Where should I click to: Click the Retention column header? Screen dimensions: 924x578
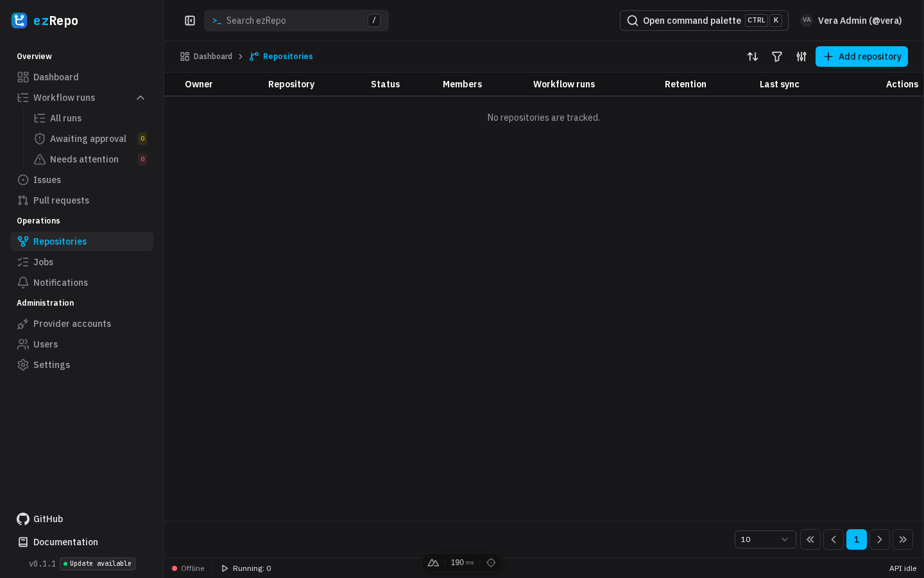[685, 84]
